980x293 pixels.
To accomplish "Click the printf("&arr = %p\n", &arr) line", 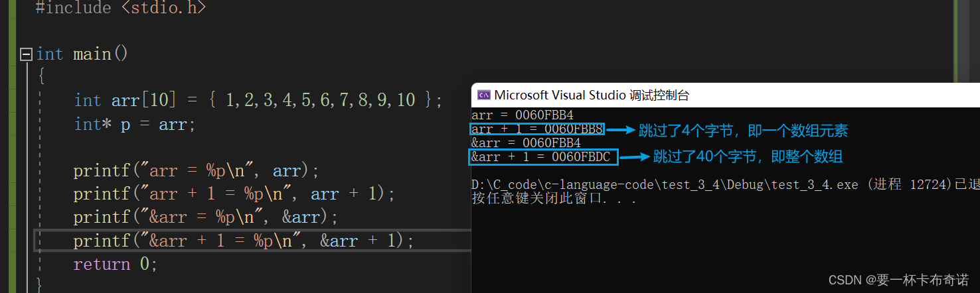I will click(205, 217).
